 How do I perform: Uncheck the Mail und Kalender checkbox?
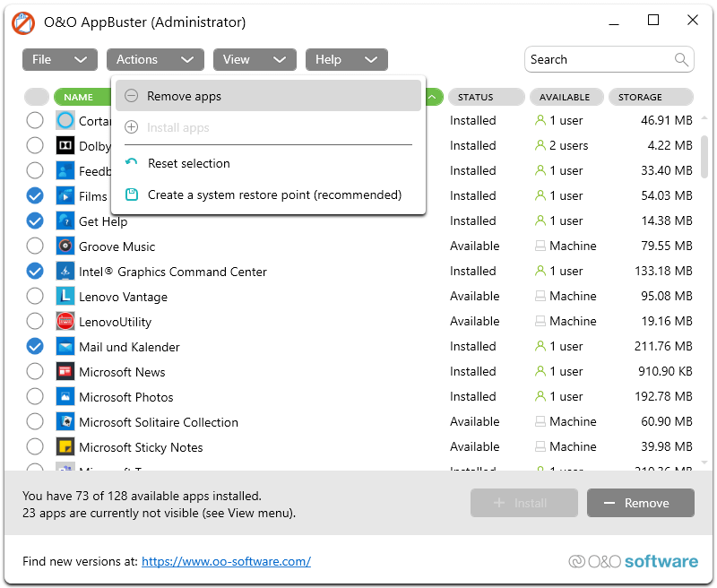[35, 347]
